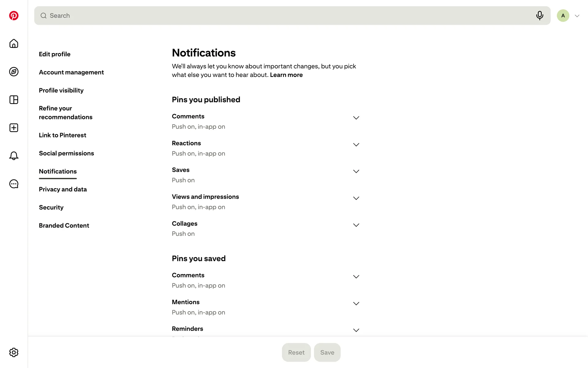Start voice search with the microphone icon
The height and width of the screenshot is (368, 588).
[540, 15]
